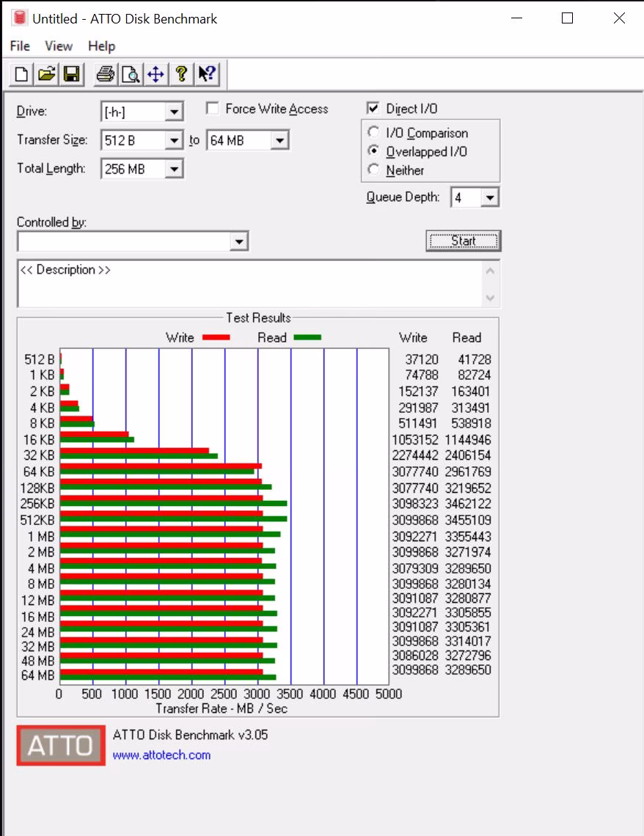Click the yellow question mark About icon

coord(181,74)
